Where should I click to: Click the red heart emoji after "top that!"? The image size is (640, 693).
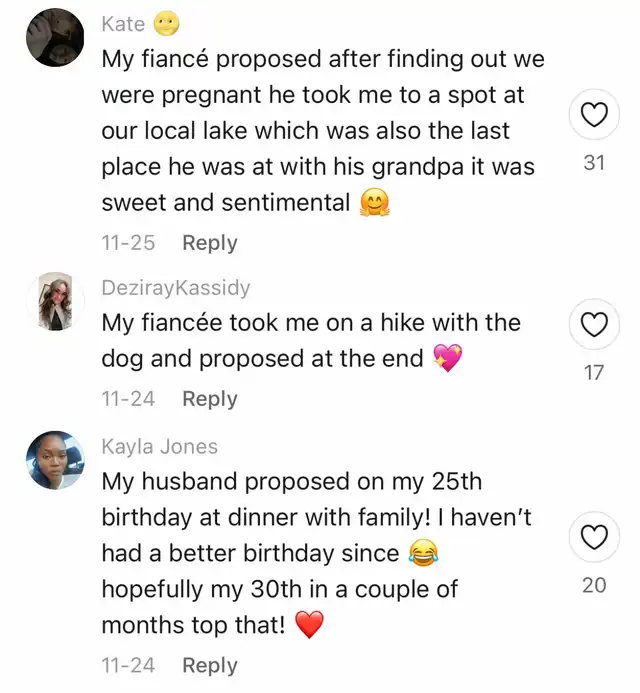pos(311,626)
